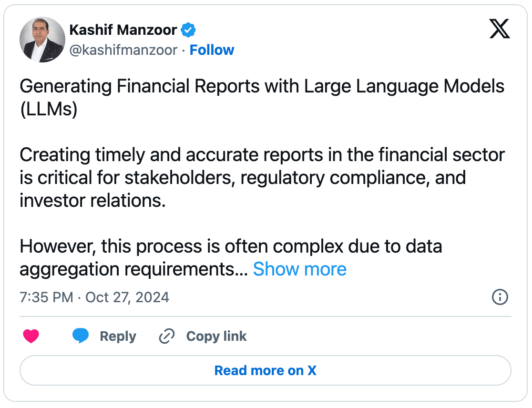Click the blue reply bubble icon

pos(81,336)
